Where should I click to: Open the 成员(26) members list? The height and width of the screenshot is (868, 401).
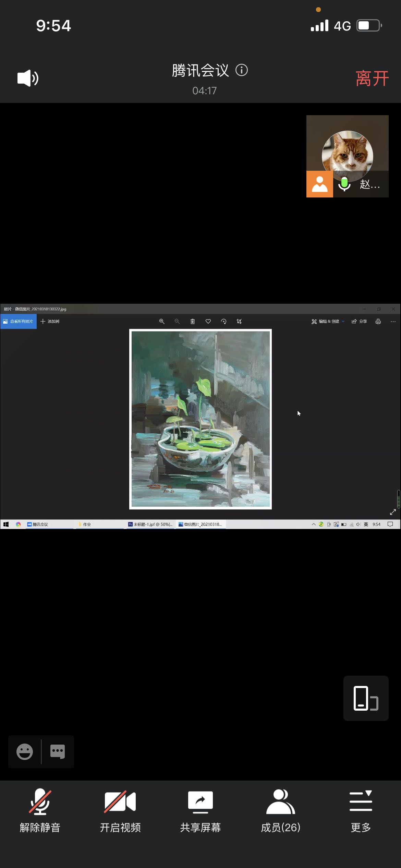coord(281,811)
